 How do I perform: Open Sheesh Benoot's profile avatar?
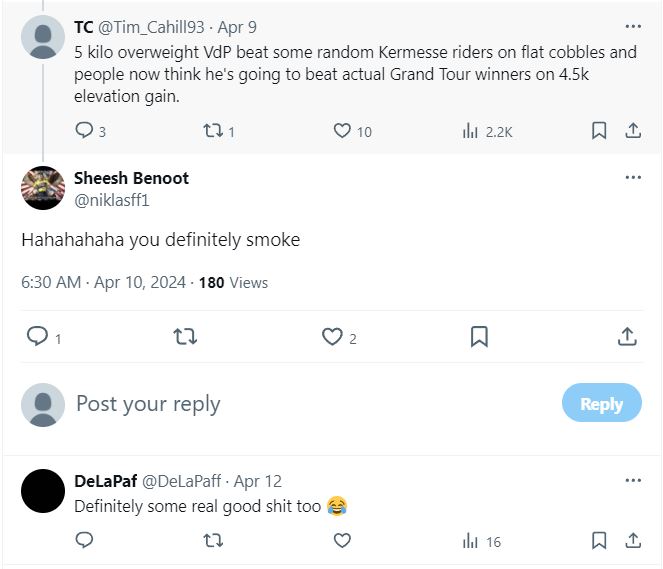point(43,187)
